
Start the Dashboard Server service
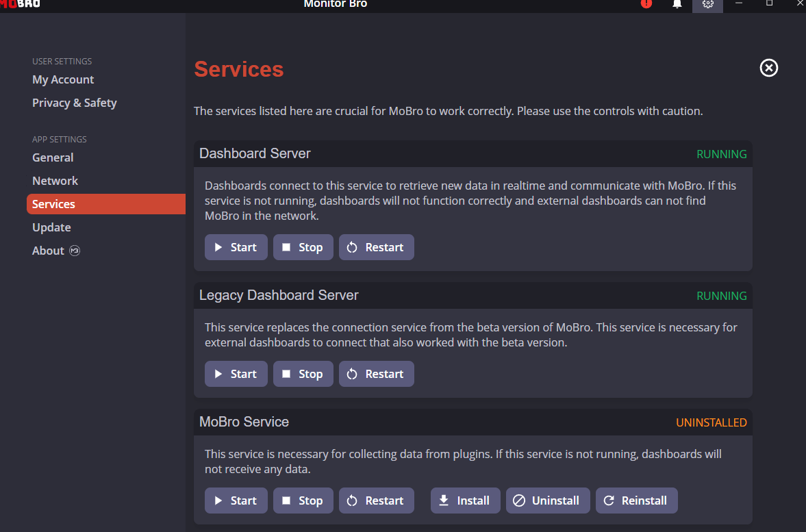click(x=236, y=247)
